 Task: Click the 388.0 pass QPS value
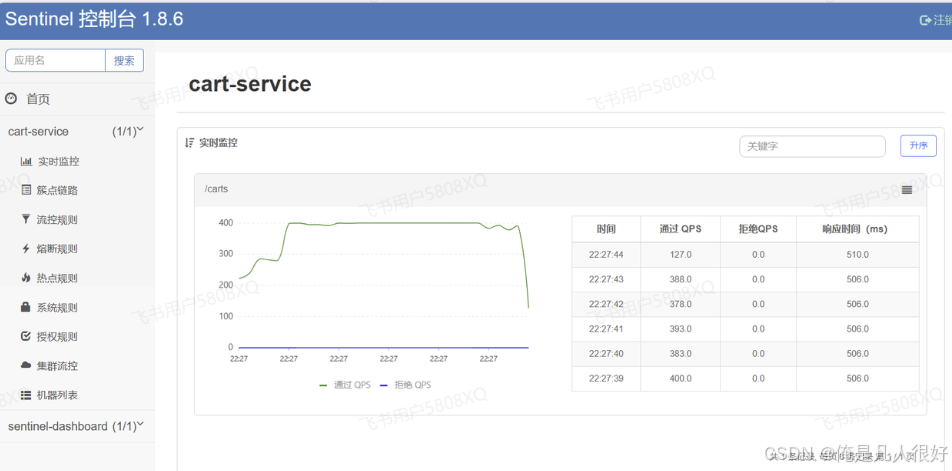680,279
